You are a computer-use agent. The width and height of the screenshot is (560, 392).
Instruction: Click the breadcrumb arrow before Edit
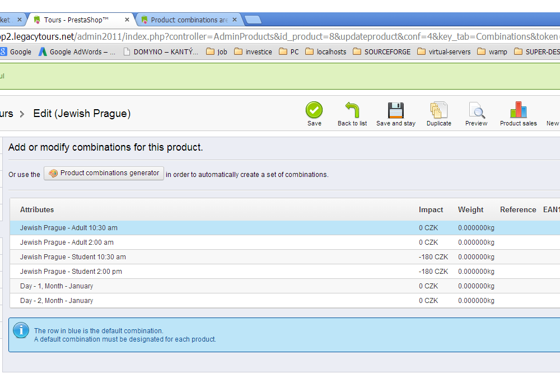point(22,114)
